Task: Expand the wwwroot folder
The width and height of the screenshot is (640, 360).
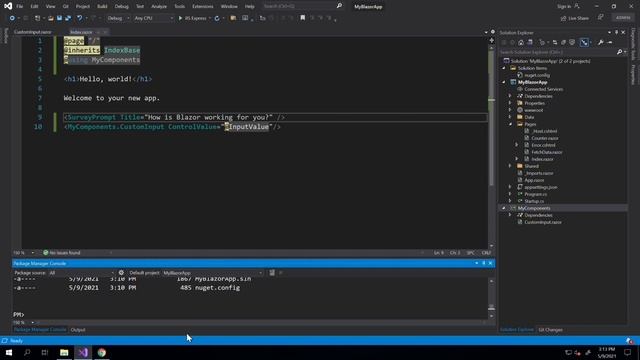Action: [510, 110]
